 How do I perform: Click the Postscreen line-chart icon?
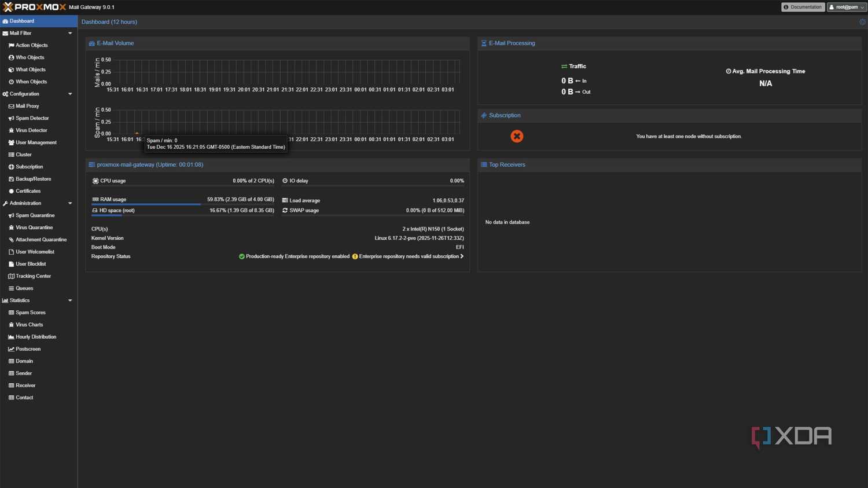click(x=11, y=349)
